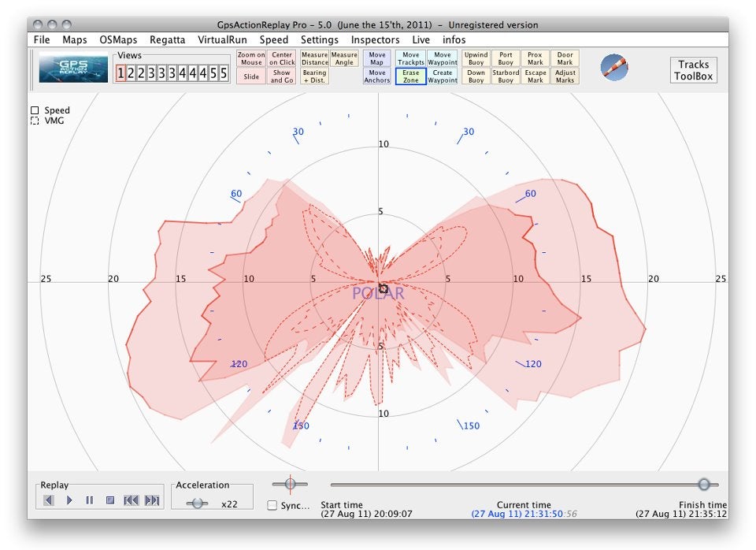
Task: Place a Down Buoy
Action: [x=476, y=76]
